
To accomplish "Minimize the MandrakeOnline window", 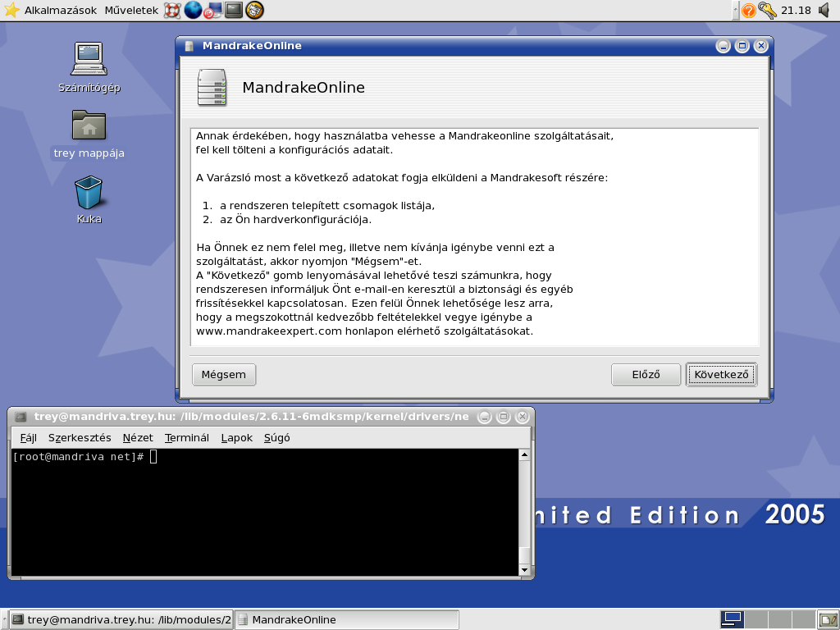I will click(724, 46).
